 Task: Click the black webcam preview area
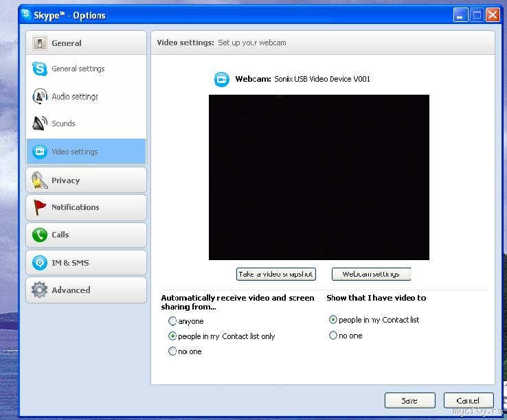(319, 177)
